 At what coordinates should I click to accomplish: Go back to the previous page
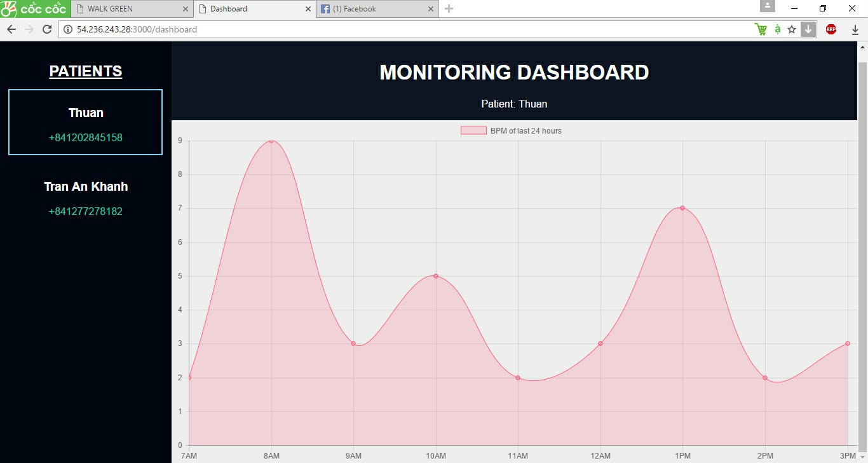pyautogui.click(x=11, y=29)
